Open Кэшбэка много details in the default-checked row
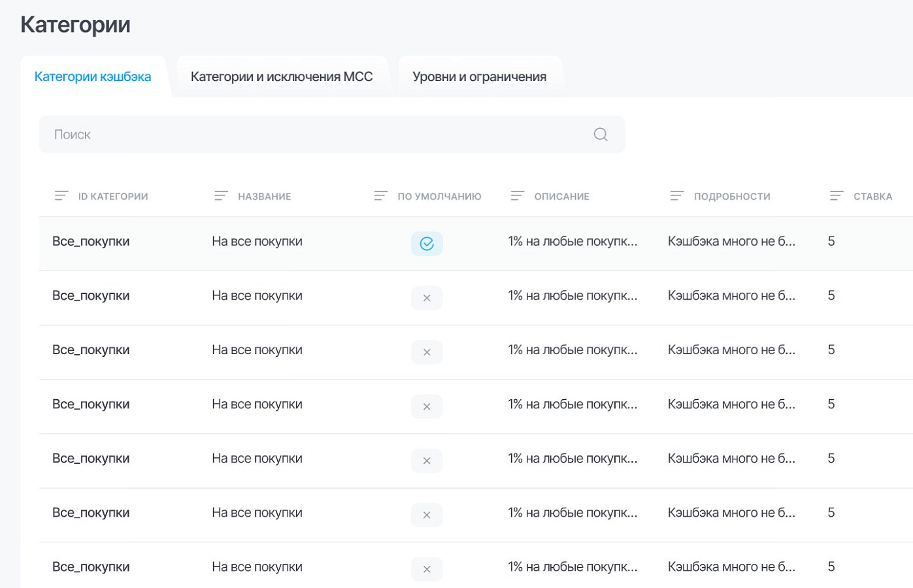 click(731, 242)
